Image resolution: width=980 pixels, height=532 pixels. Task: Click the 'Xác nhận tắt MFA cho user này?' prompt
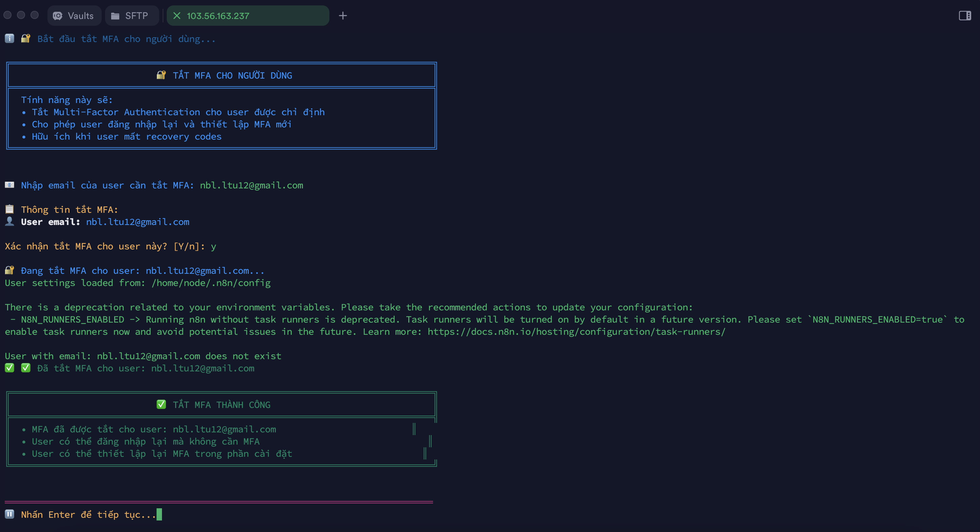click(x=105, y=246)
